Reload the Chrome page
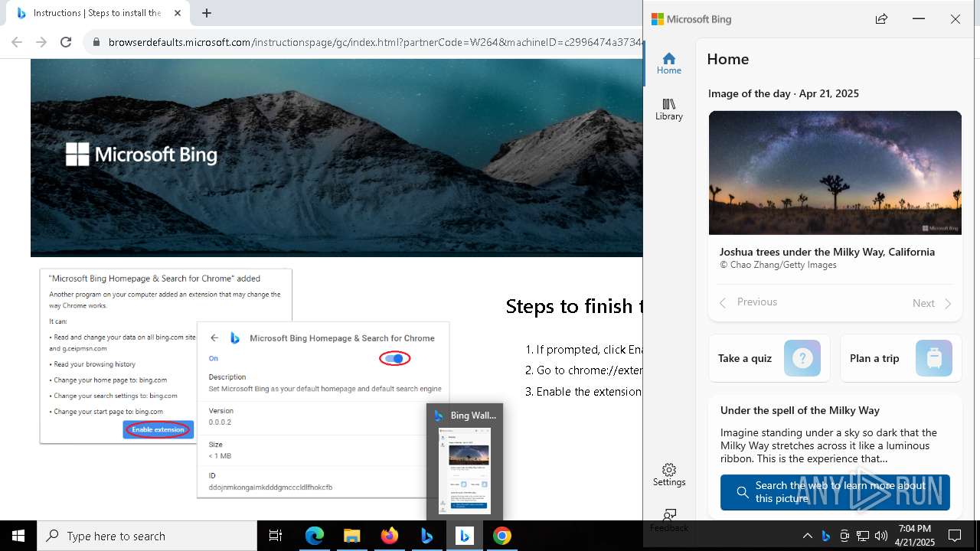Image resolution: width=980 pixels, height=551 pixels. [66, 42]
